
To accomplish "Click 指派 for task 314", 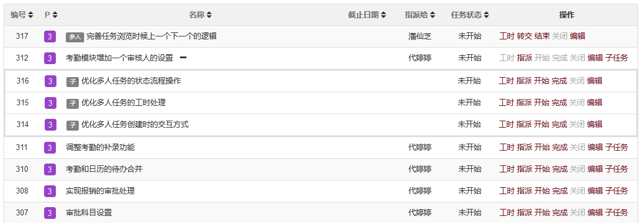I will click(523, 124).
